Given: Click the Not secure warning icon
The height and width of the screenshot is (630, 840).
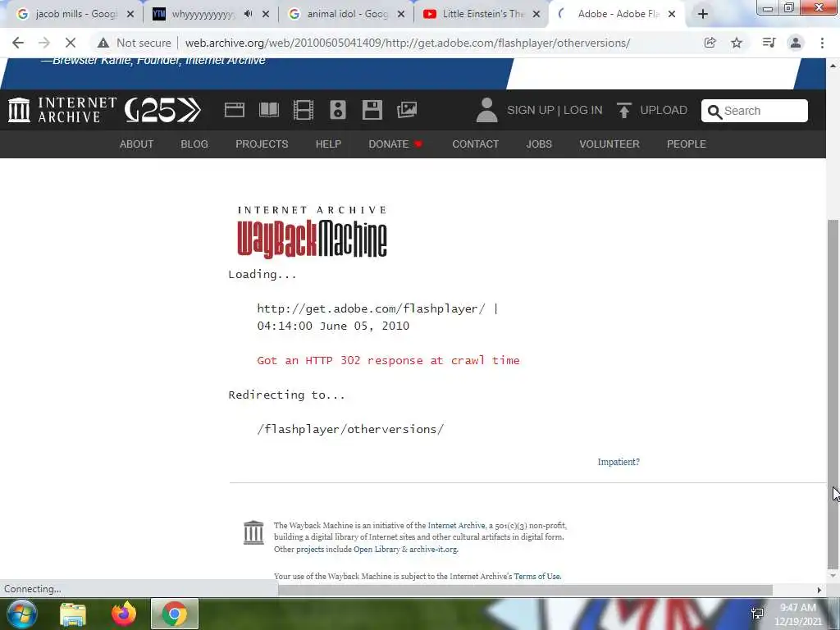Looking at the screenshot, I should pyautogui.click(x=103, y=43).
